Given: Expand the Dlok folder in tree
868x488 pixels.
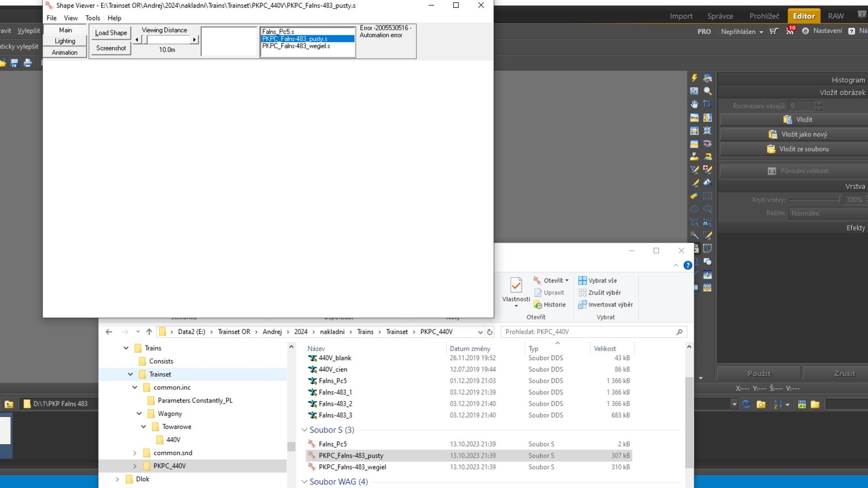Looking at the screenshot, I should [x=117, y=479].
